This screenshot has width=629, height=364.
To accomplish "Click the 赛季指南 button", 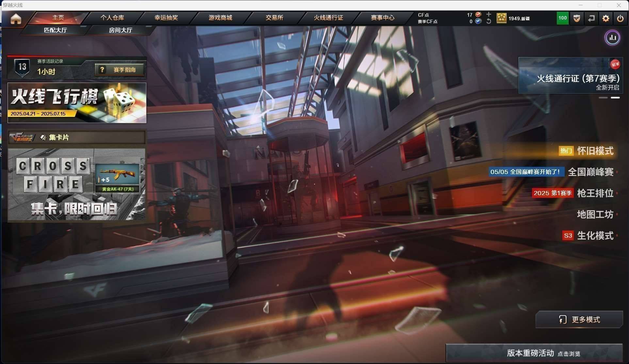I will (x=120, y=70).
